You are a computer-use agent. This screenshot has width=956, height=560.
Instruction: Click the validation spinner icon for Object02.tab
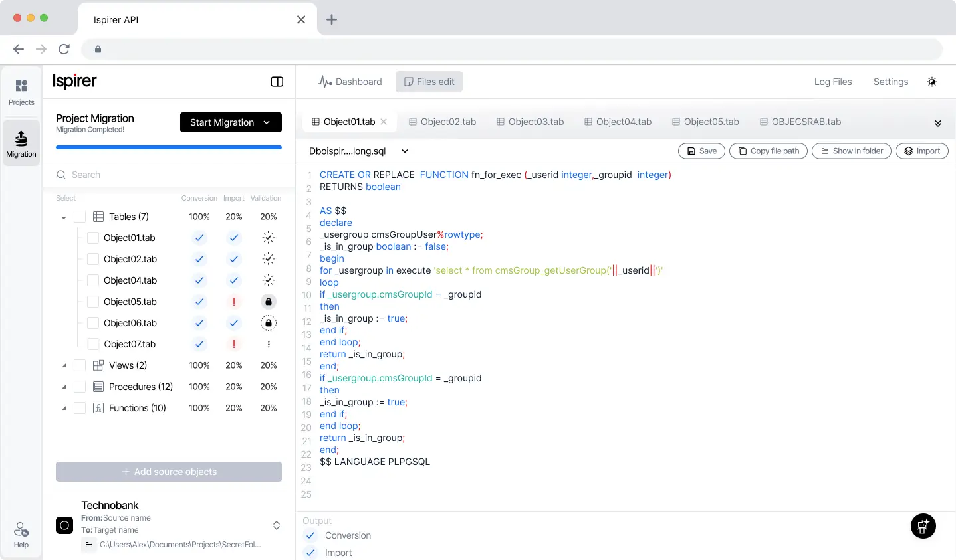[x=269, y=259]
